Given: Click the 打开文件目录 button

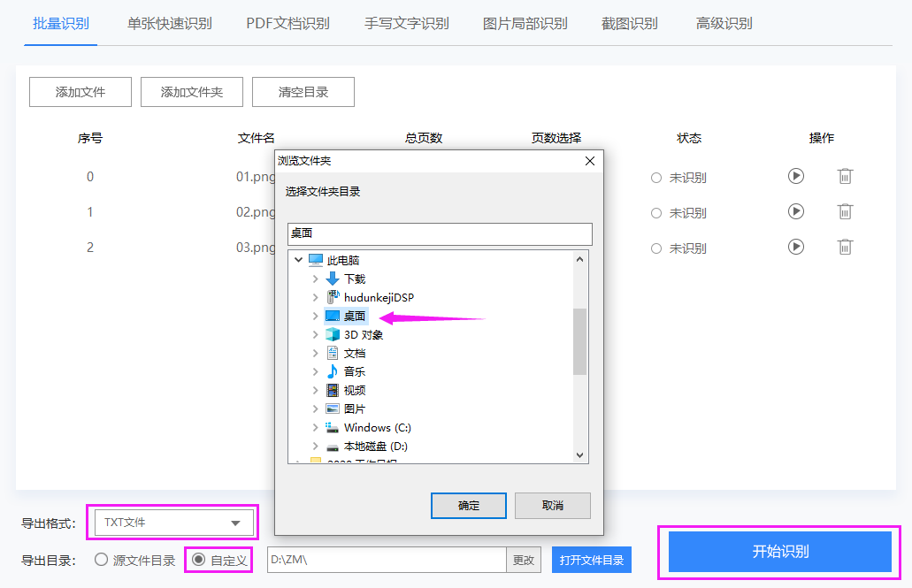Looking at the screenshot, I should coord(592,560).
